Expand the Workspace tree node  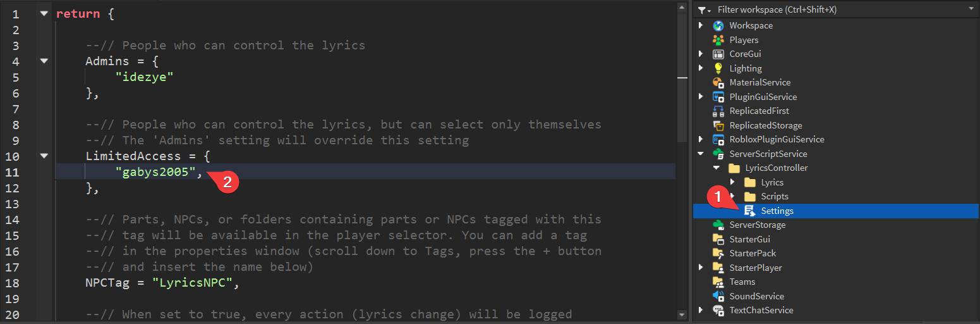point(701,26)
